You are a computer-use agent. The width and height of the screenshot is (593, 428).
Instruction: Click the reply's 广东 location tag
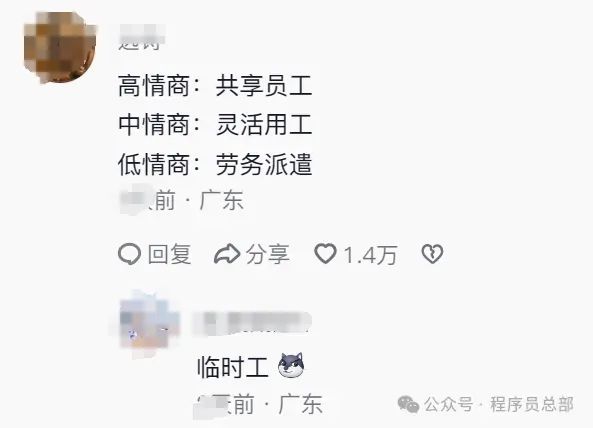(300, 404)
